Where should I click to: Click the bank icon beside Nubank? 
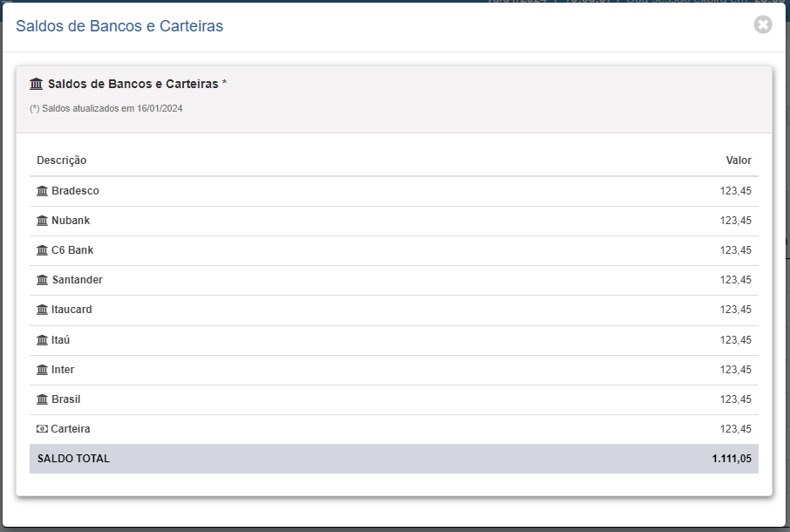(x=43, y=221)
